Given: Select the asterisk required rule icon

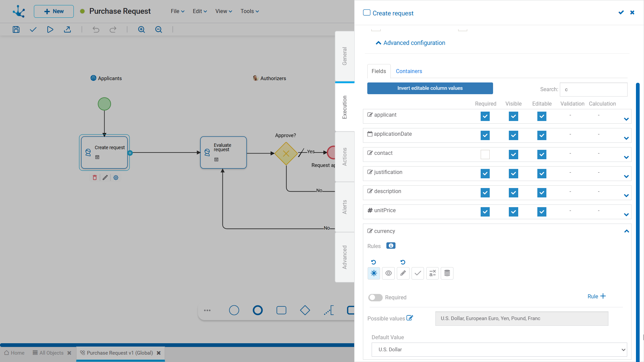Looking at the screenshot, I should 374,273.
